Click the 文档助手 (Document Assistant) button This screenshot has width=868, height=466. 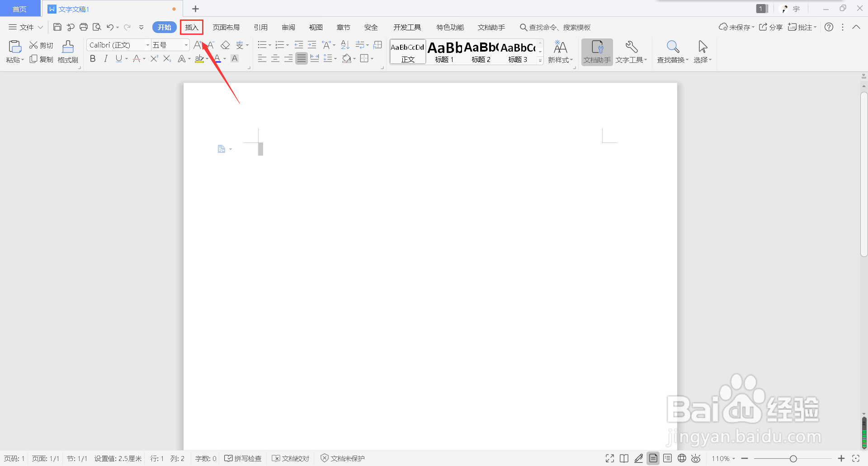(597, 52)
